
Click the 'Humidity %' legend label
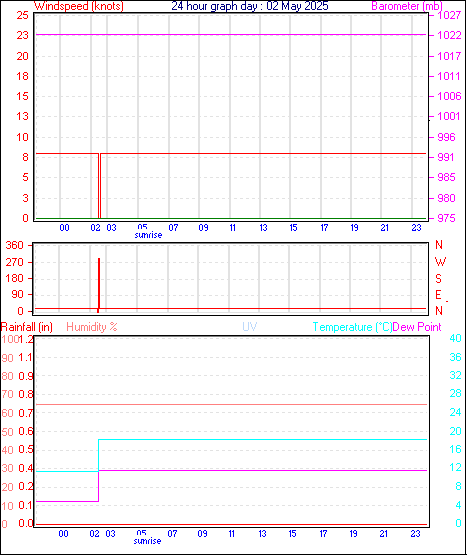(92, 327)
